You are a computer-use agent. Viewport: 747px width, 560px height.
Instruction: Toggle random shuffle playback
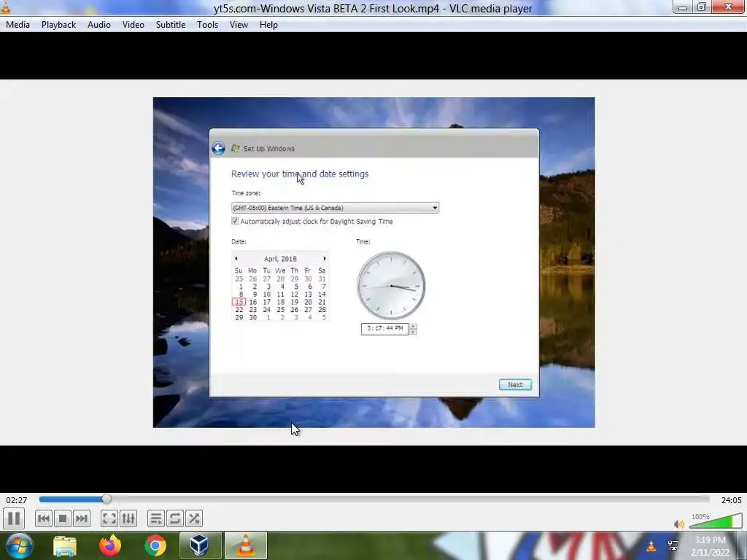pyautogui.click(x=194, y=518)
